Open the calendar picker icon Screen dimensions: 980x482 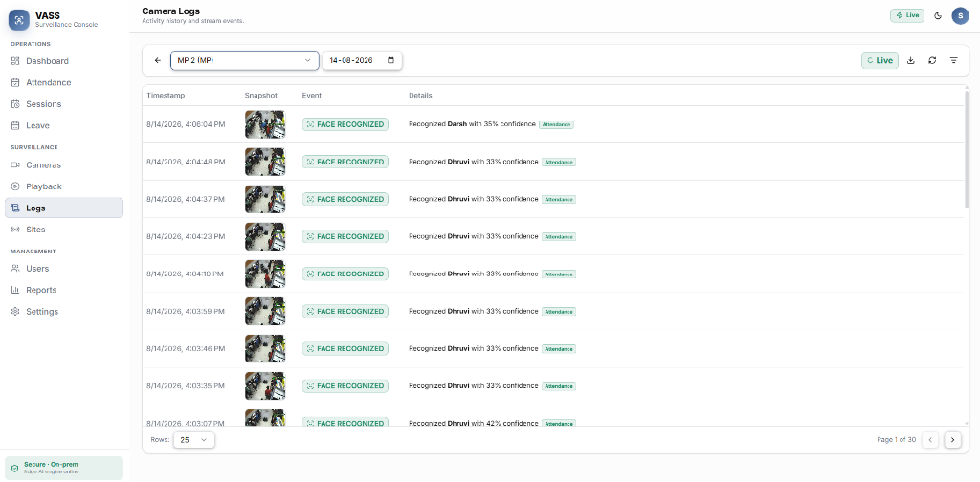[391, 60]
